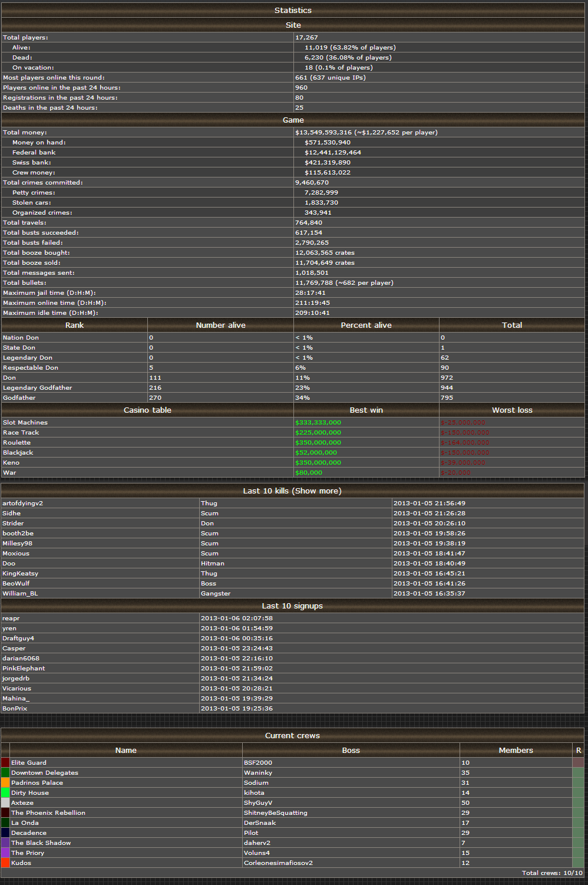The width and height of the screenshot is (588, 885).
Task: Click The Priory color swatch
Action: click(x=5, y=853)
